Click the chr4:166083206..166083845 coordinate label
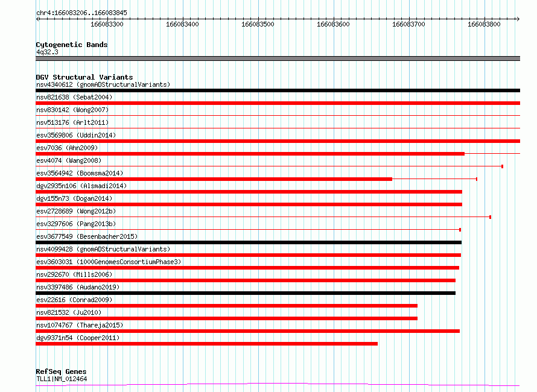Viewport: 537px width, 392px height. pyautogui.click(x=81, y=13)
